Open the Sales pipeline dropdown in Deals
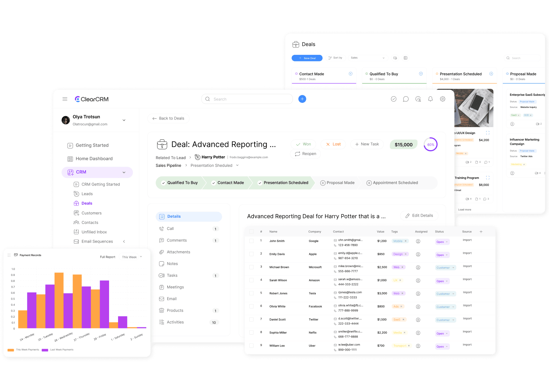Image resolution: width=549 pixels, height=392 pixels. [368, 58]
